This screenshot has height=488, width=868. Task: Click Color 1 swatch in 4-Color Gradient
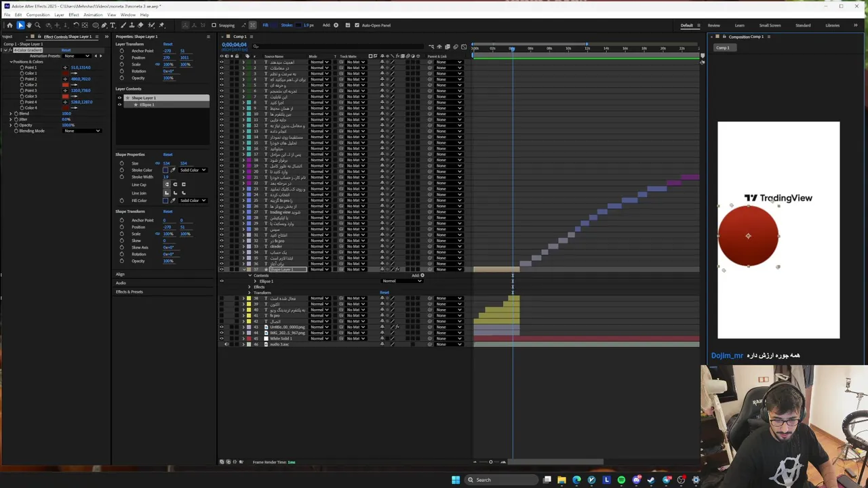point(65,73)
